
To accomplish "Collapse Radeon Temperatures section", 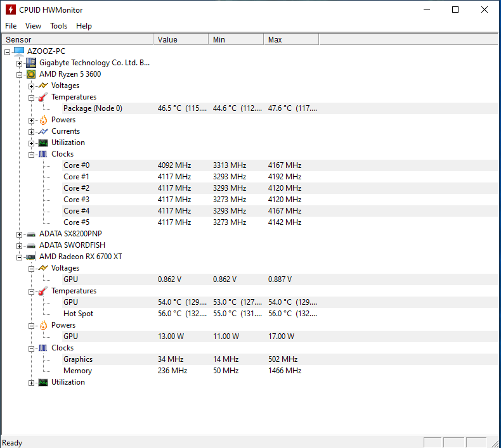I will 31,291.
